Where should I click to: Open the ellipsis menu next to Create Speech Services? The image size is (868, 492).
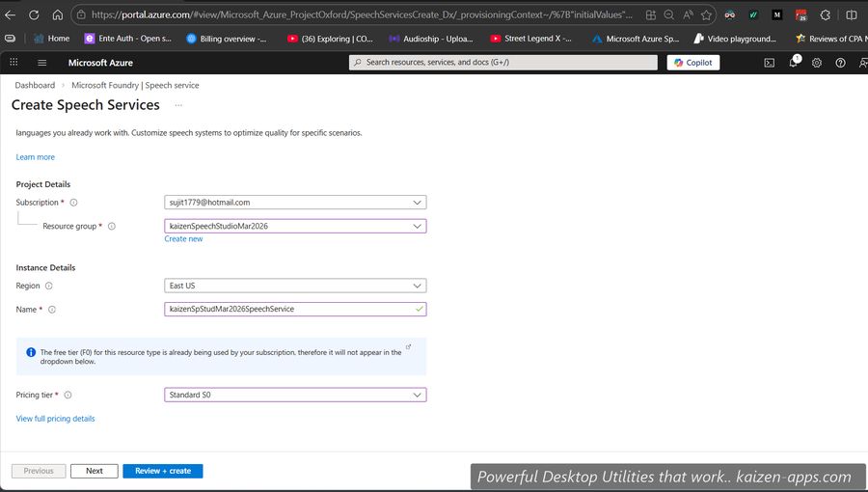point(178,105)
